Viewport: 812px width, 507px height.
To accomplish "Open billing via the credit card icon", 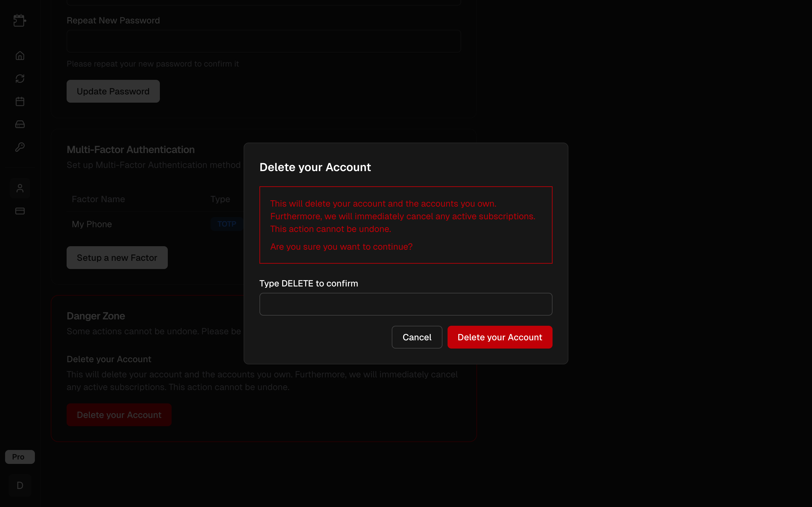I will pos(20,211).
